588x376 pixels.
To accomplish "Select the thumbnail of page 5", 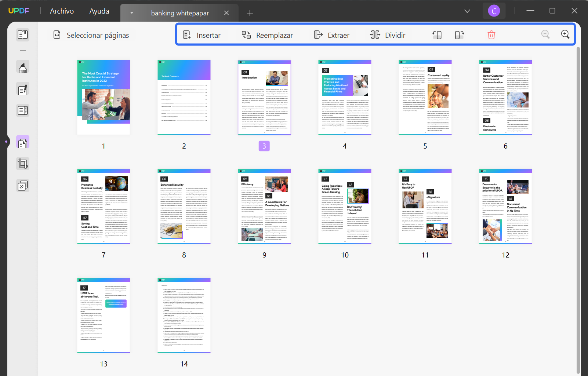I will point(425,98).
